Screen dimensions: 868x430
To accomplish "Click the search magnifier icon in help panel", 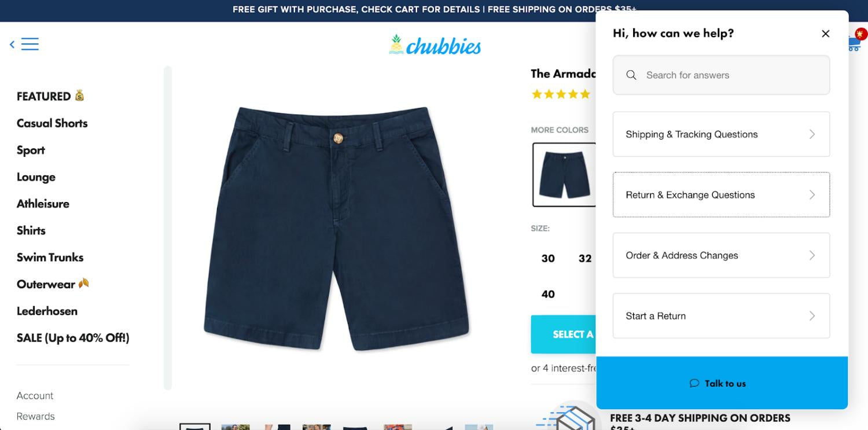I will 631,75.
